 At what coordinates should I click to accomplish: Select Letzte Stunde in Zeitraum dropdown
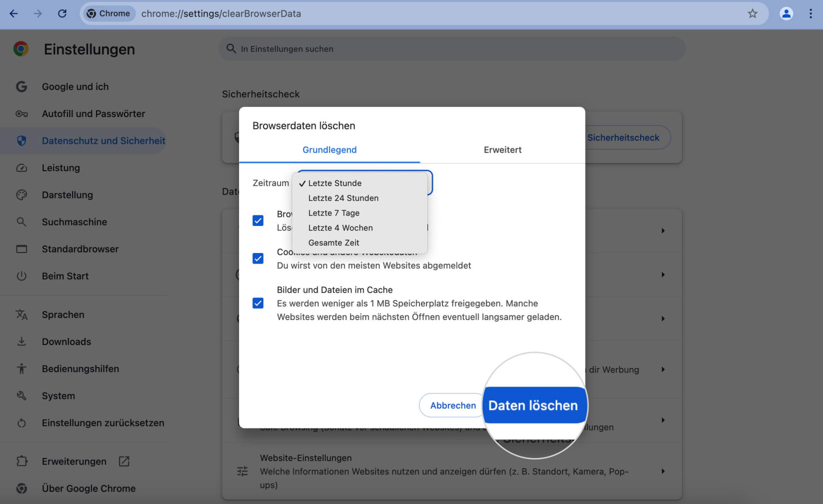[x=361, y=183]
